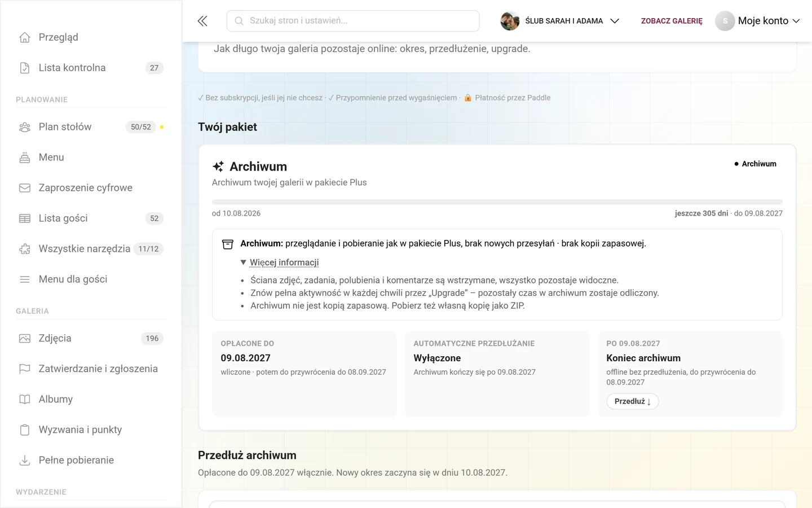Collapse sidebar with double chevron icon
This screenshot has height=508, width=812.
202,21
